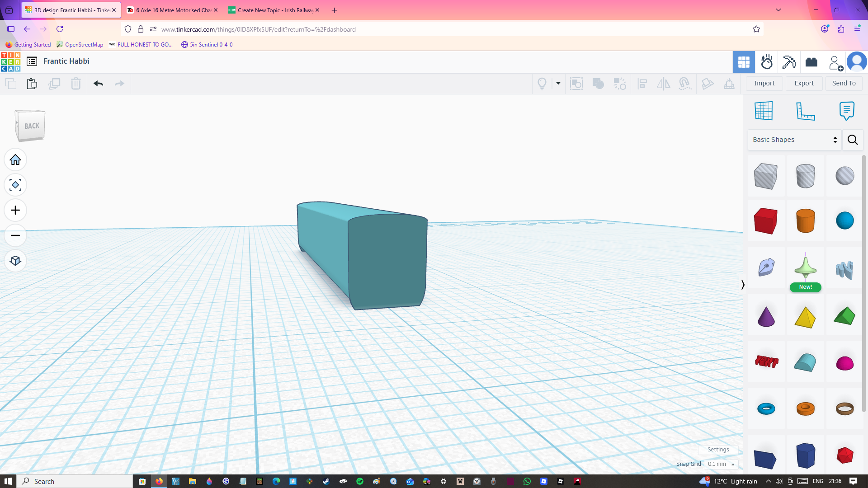Viewport: 868px width, 488px height.
Task: Click the Paste clipboard icon
Action: pos(32,84)
